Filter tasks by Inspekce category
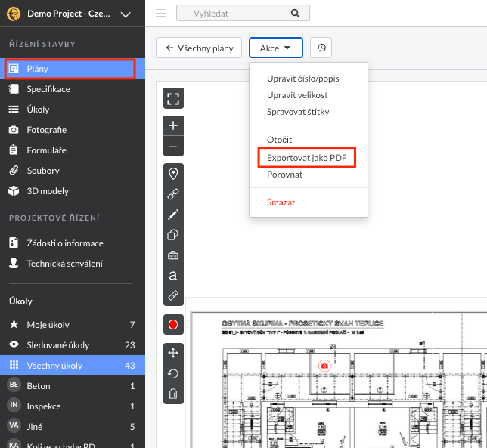487x448 pixels. pyautogui.click(x=73, y=406)
